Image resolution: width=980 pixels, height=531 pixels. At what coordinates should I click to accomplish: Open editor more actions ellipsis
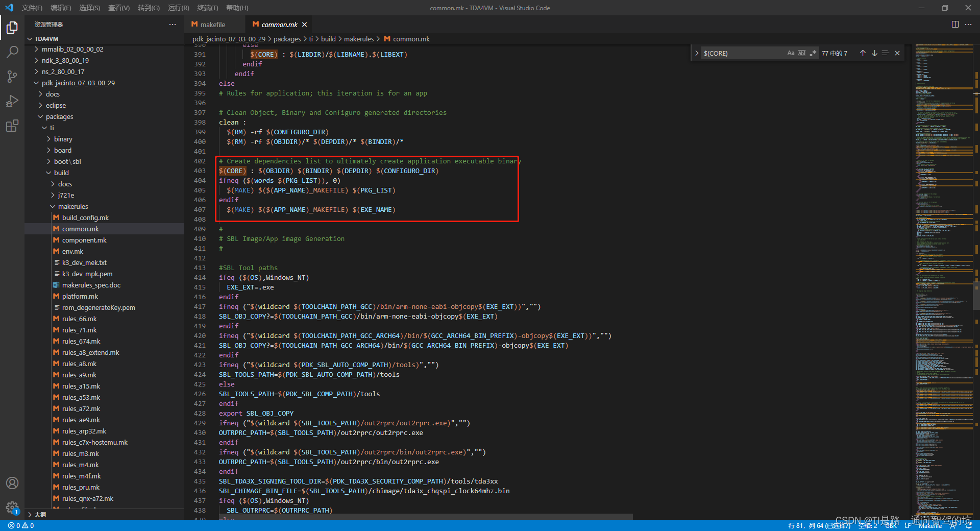[968, 25]
